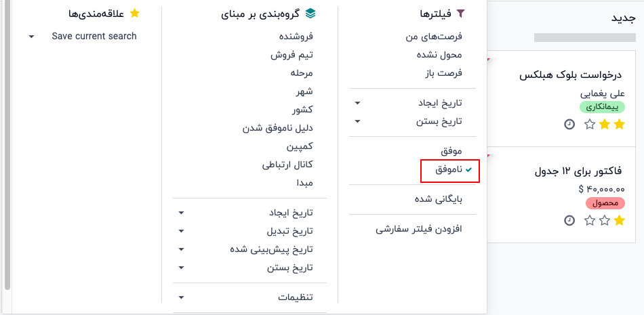Click the Group By layers icon
The height and width of the screenshot is (315, 644).
point(311,14)
